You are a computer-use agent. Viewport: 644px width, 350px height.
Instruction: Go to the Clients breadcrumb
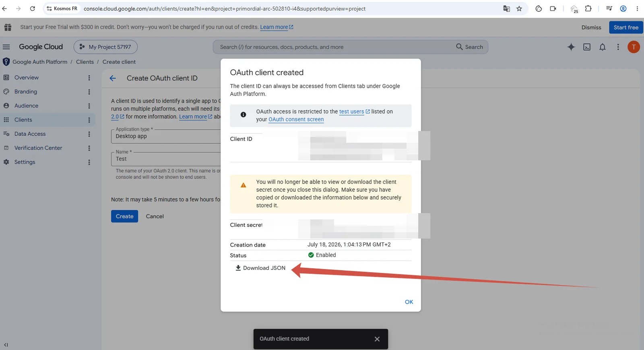pos(85,62)
